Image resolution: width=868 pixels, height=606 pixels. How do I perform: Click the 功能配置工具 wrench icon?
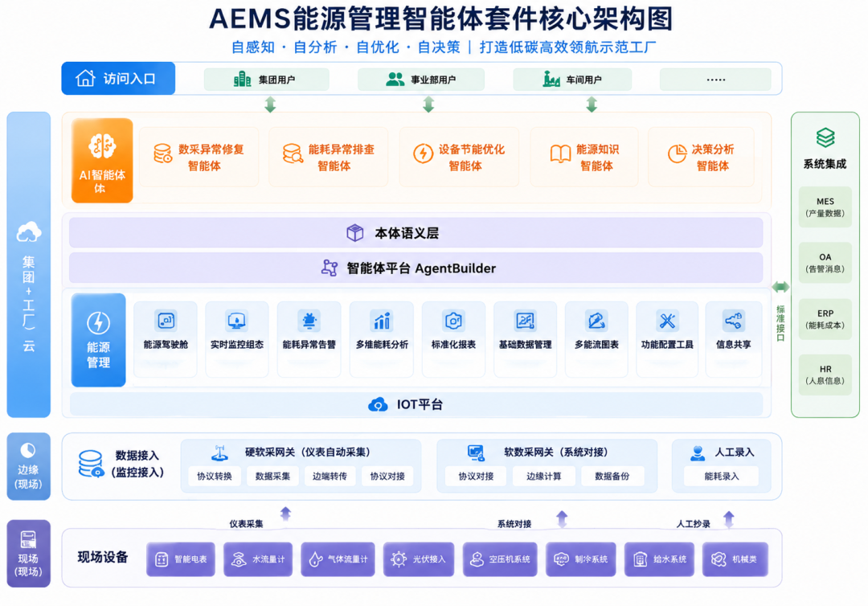click(667, 321)
